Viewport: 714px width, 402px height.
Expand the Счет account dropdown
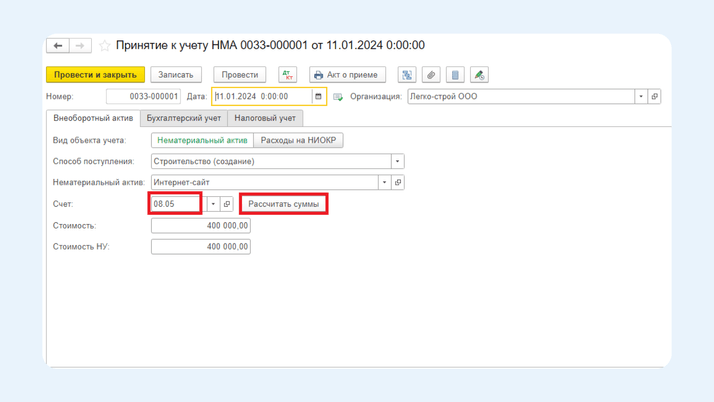tap(213, 204)
